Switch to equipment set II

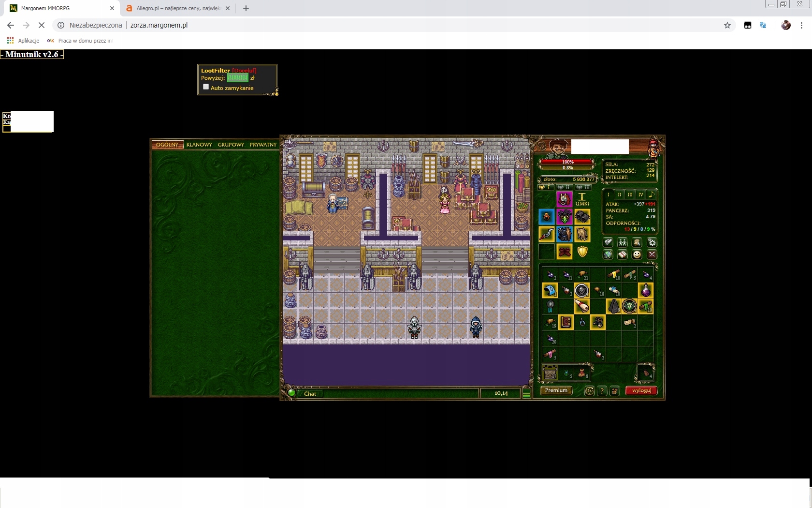point(564,187)
